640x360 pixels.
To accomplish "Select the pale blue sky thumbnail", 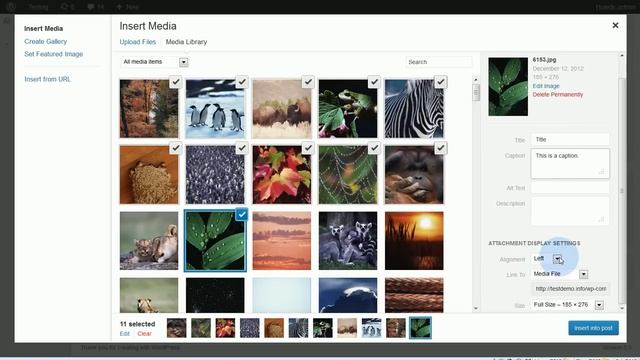I will 282,295.
